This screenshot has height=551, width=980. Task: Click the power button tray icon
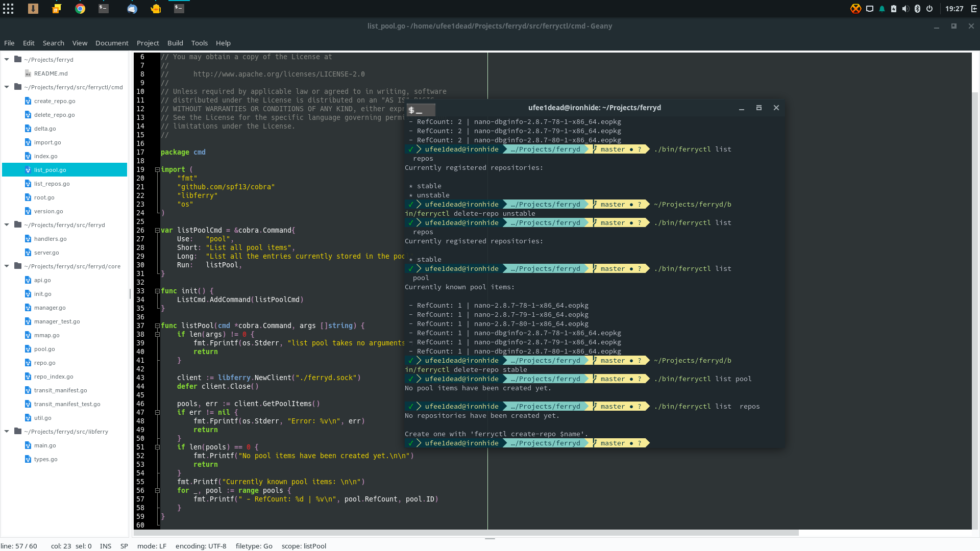coord(929,9)
